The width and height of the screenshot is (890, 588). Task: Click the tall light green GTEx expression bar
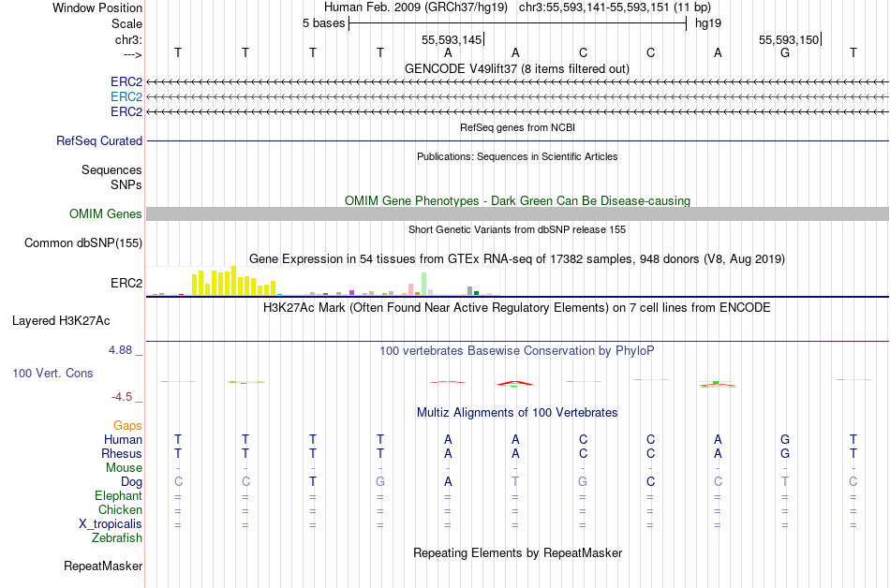pos(423,284)
